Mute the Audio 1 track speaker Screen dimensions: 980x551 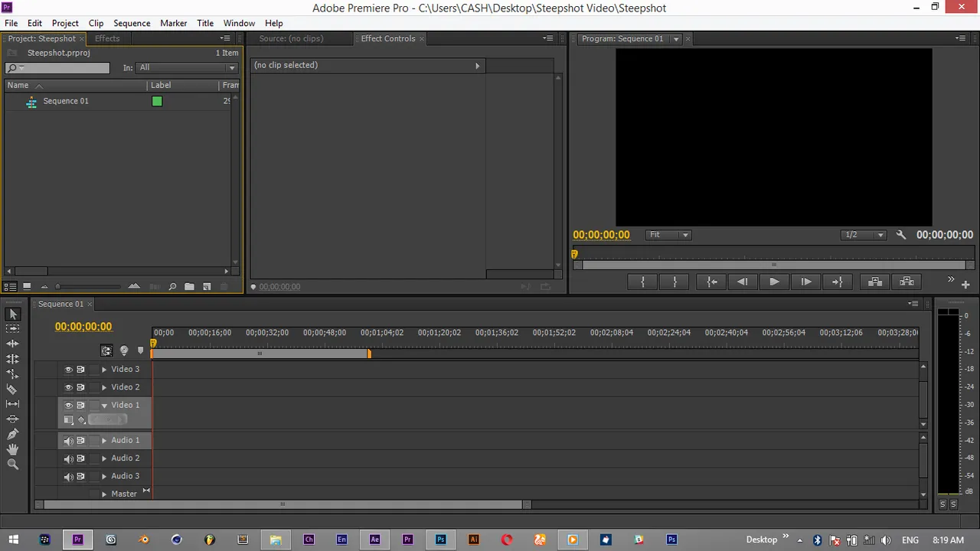pyautogui.click(x=68, y=441)
